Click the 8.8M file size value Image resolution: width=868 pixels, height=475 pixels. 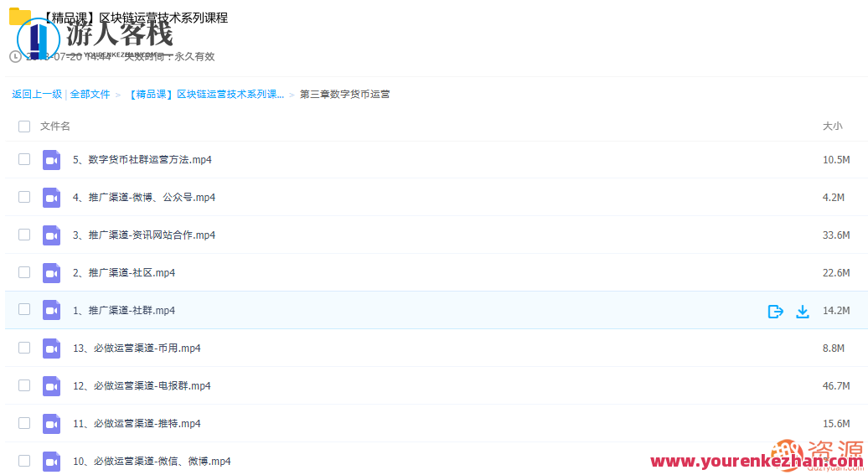pyautogui.click(x=833, y=348)
